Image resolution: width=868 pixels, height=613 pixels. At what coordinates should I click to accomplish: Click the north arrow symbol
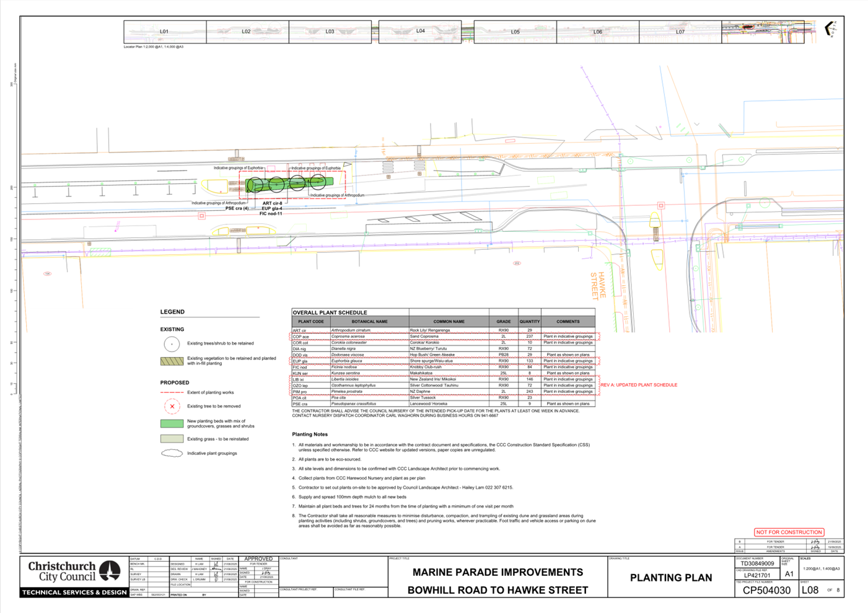click(x=830, y=29)
